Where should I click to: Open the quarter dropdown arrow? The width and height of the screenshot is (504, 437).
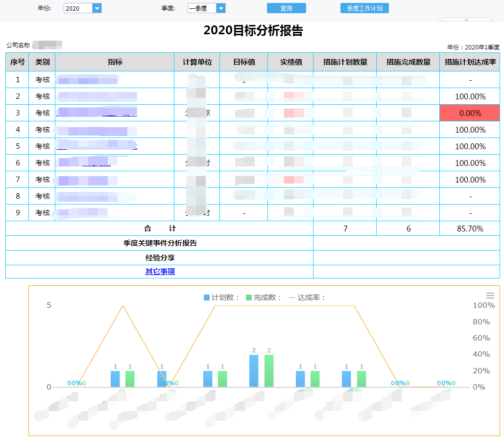point(221,8)
